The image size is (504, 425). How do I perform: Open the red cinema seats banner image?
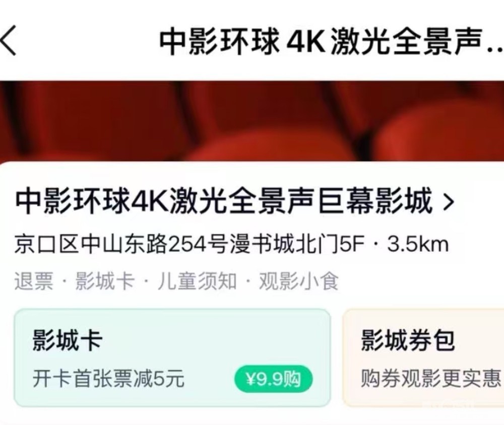[252, 121]
